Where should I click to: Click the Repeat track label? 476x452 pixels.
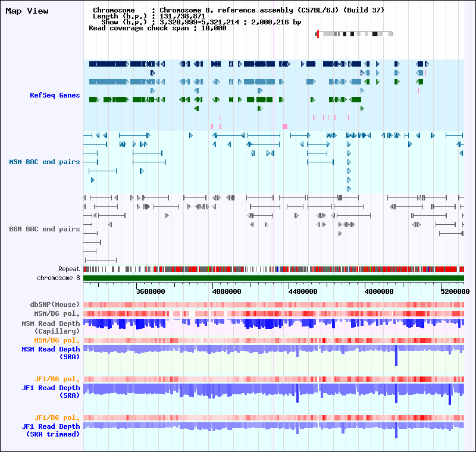pyautogui.click(x=69, y=269)
